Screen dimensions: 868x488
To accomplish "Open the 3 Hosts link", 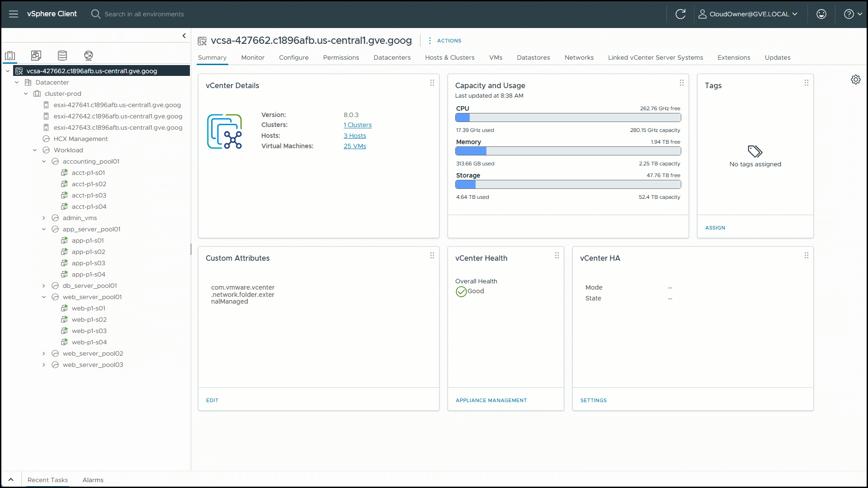I will 355,136.
